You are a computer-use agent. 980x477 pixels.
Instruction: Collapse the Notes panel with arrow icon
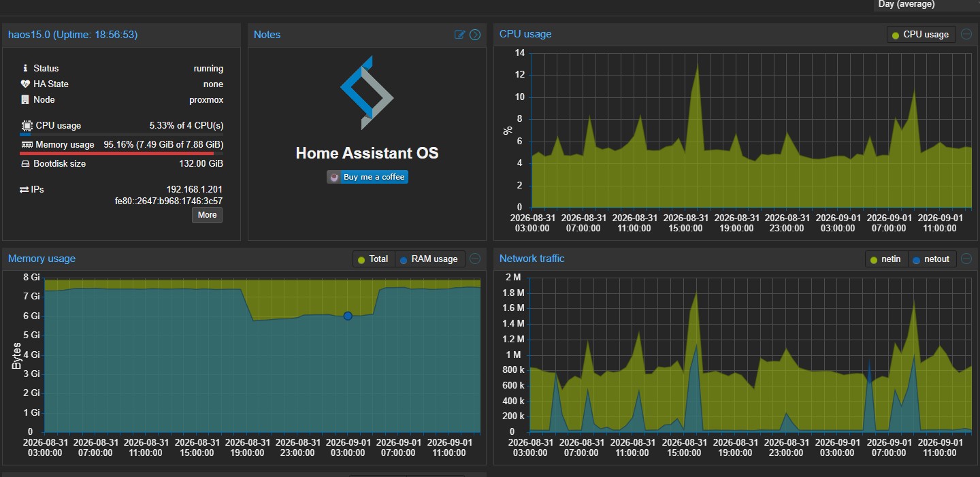[475, 35]
